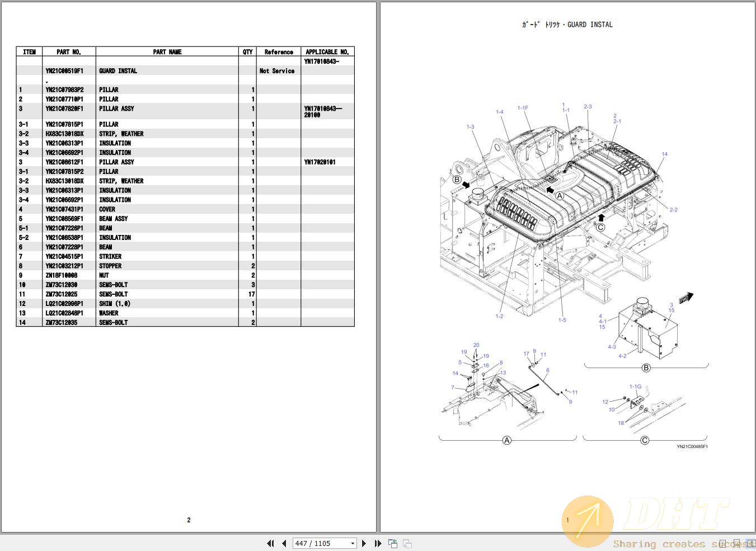Screen dimensions: 756x551
Task: Click part number ZM73C12035
Action: [62, 323]
